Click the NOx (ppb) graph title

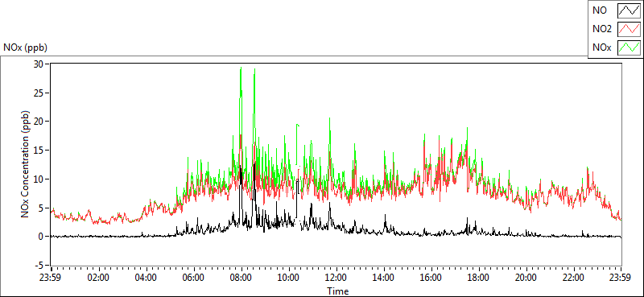coord(26,47)
